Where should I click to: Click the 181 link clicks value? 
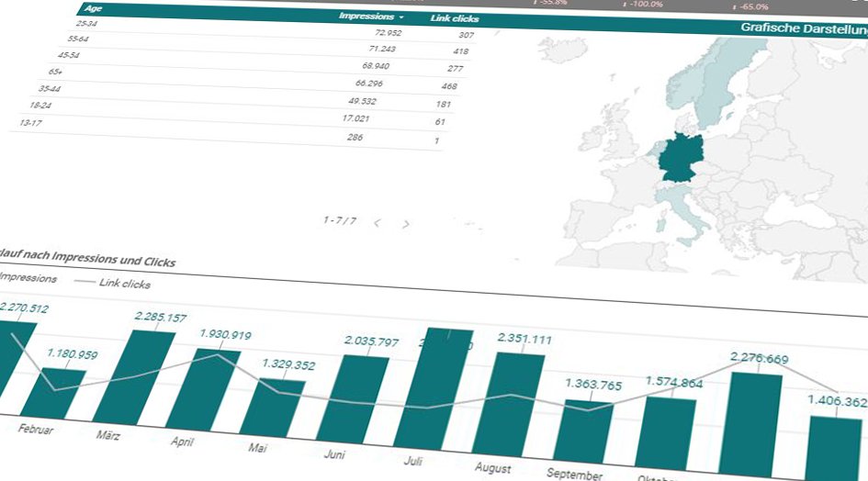coord(444,104)
